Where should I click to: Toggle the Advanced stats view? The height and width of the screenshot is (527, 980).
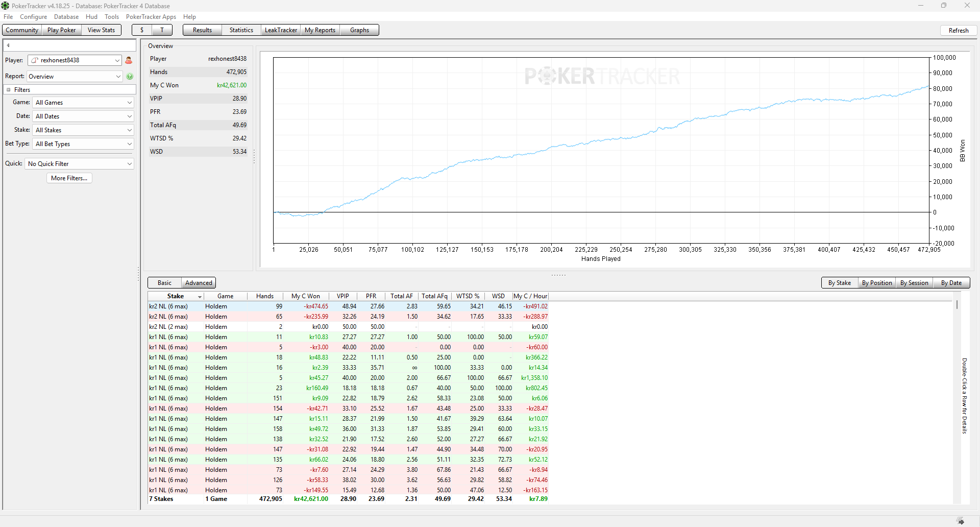tap(199, 283)
